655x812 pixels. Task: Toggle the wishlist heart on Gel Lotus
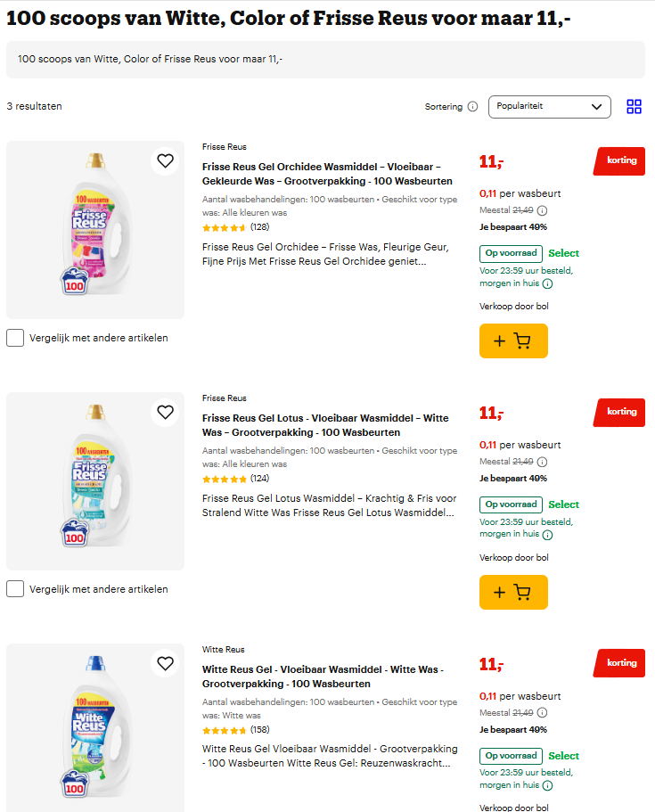[x=165, y=412]
